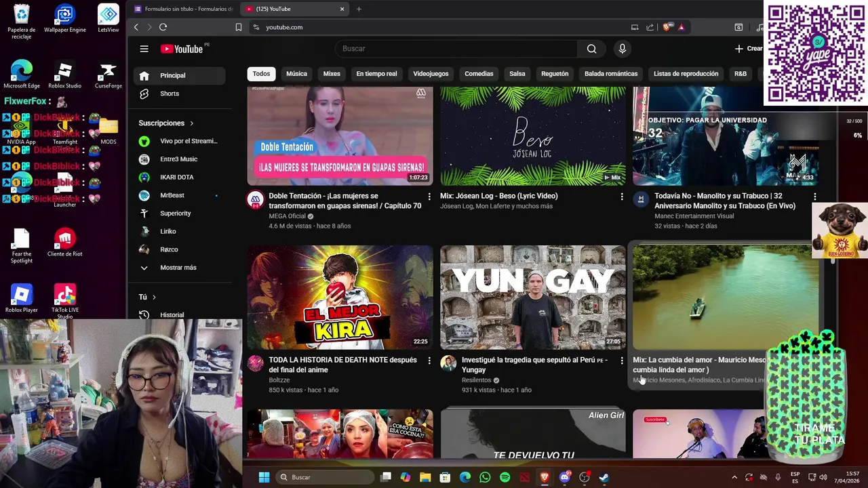Click the Brave Shields lion icon
This screenshot has width=868, height=488.
point(667,27)
